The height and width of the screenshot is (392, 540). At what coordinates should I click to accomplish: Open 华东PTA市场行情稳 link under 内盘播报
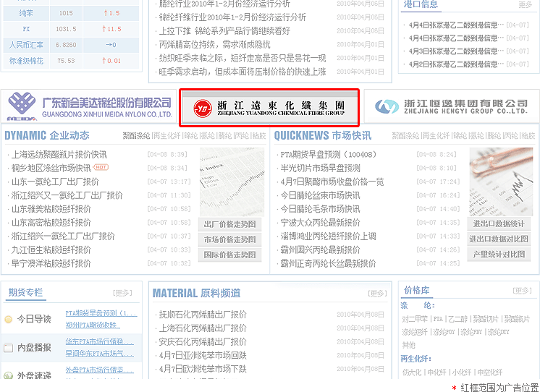[x=99, y=341]
